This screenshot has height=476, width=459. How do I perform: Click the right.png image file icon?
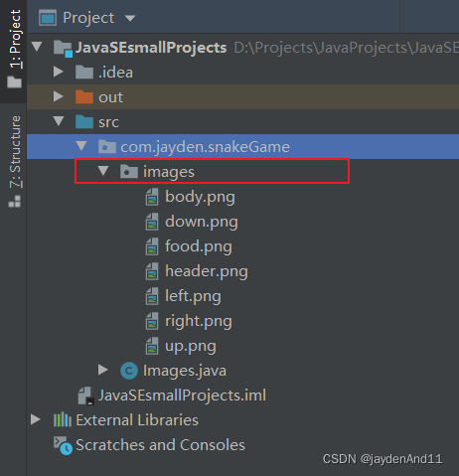tap(152, 321)
